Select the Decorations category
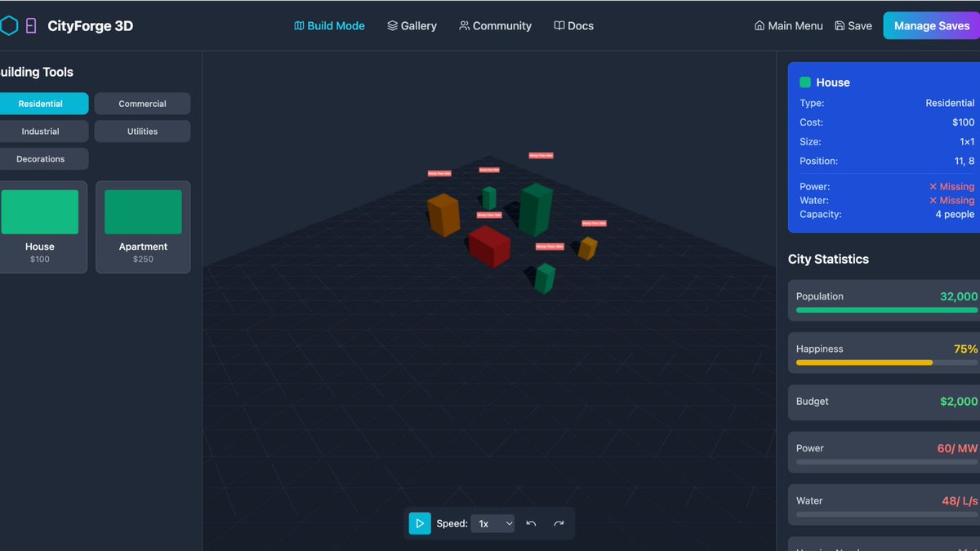The width and height of the screenshot is (980, 551). tap(41, 159)
